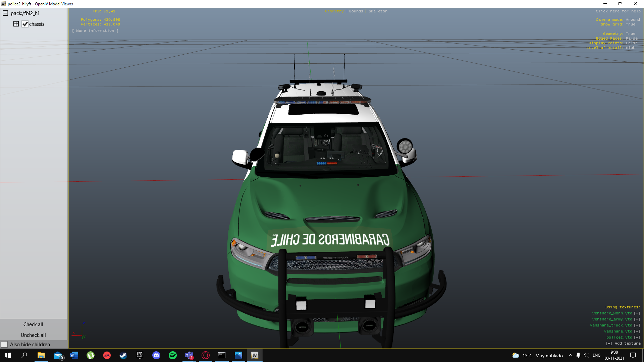
Task: Click the Check all button
Action: click(x=33, y=324)
